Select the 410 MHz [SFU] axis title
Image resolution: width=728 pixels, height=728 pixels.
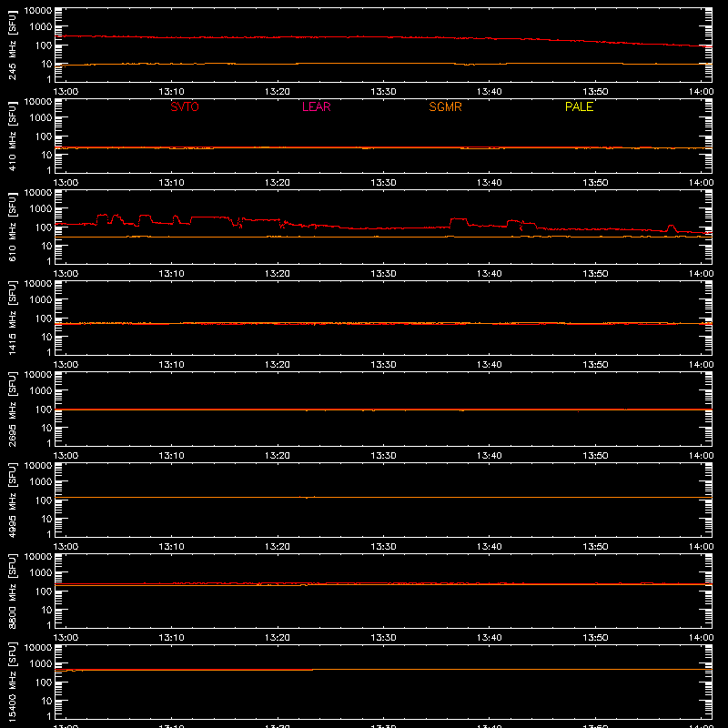click(12, 136)
